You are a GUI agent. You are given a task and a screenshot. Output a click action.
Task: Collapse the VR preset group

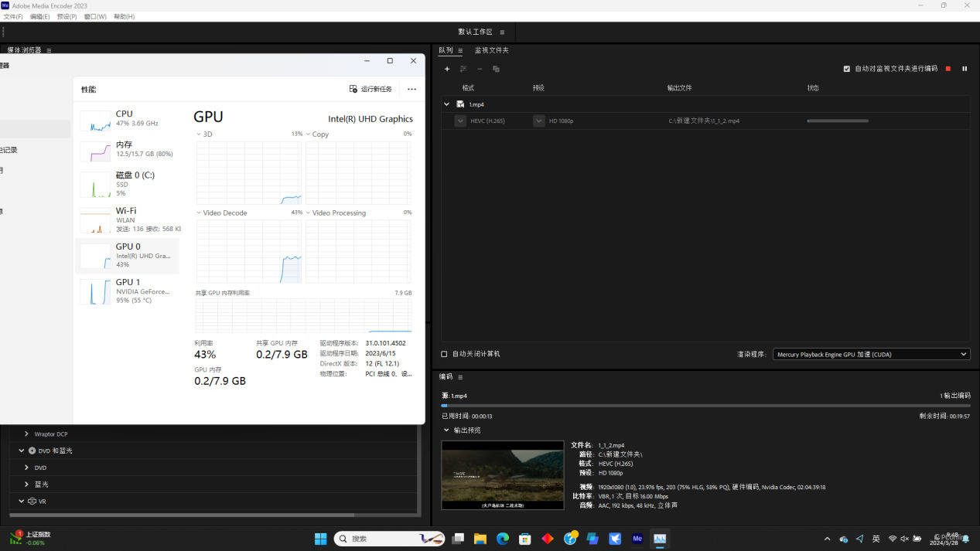point(22,502)
